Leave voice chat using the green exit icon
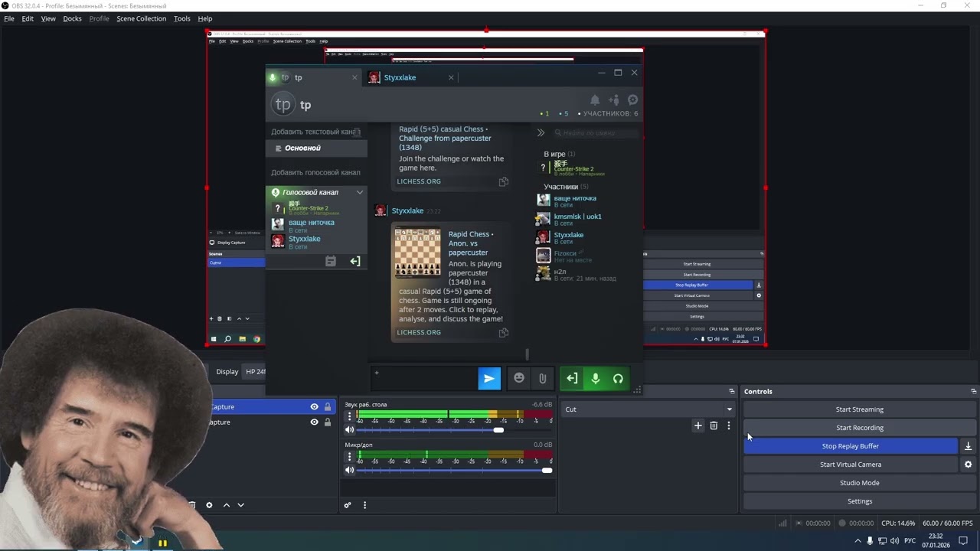 pos(572,378)
